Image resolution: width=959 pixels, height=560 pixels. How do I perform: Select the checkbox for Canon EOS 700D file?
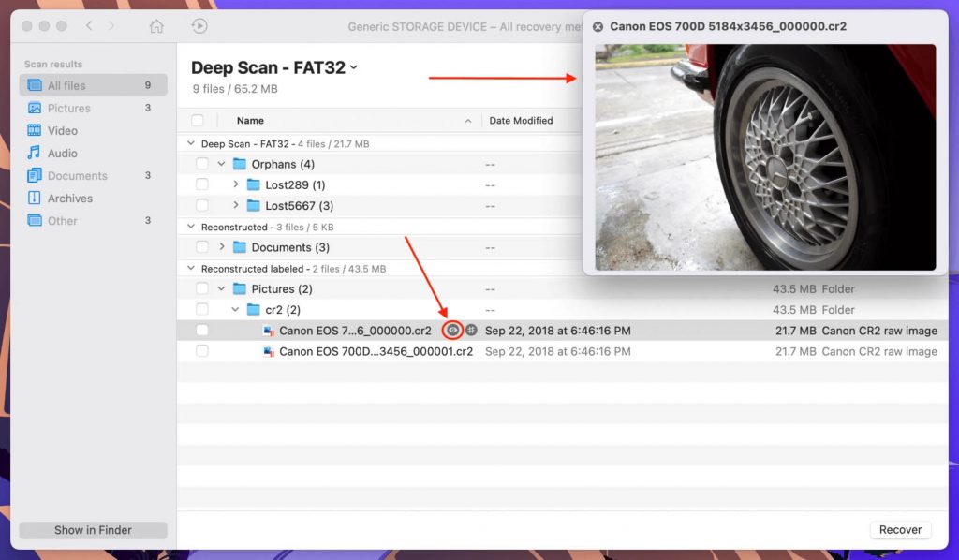point(202,330)
